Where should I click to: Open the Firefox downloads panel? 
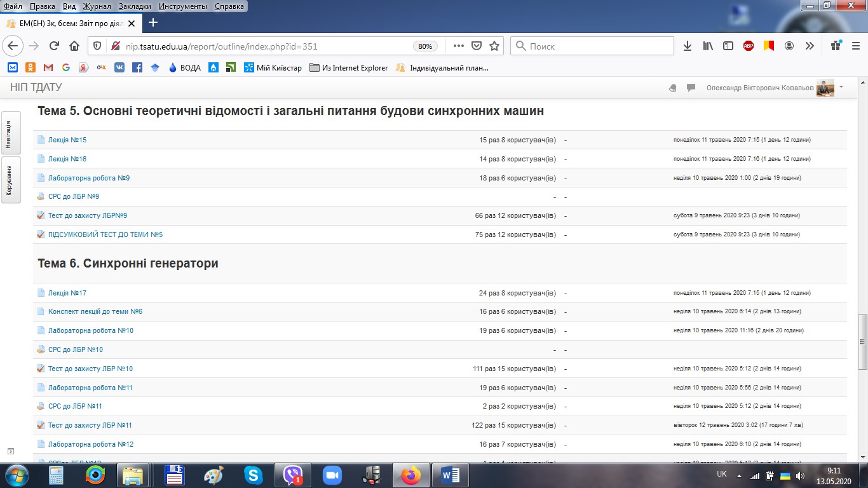(688, 46)
